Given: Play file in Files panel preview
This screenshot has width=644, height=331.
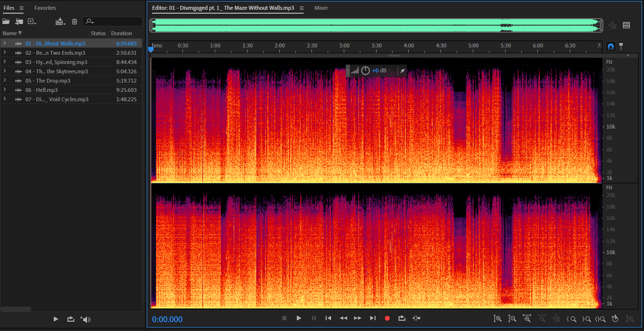Looking at the screenshot, I should coord(56,319).
